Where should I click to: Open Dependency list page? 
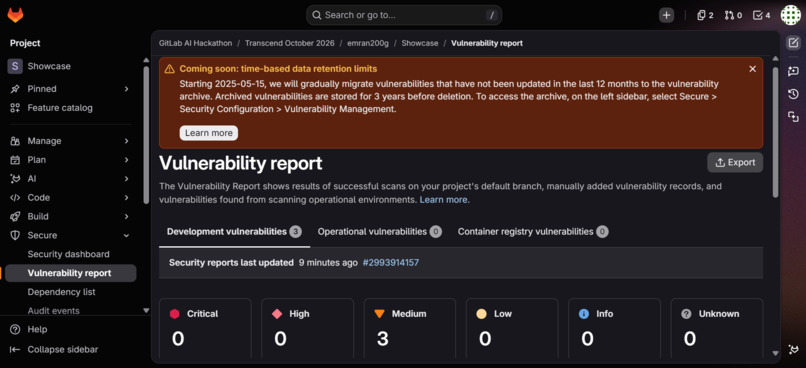[x=62, y=292]
